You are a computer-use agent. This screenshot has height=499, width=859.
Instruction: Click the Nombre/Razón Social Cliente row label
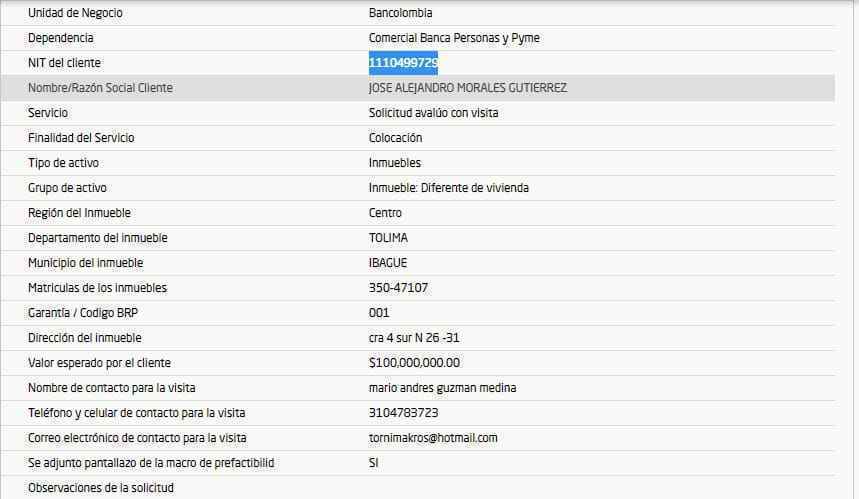click(100, 88)
